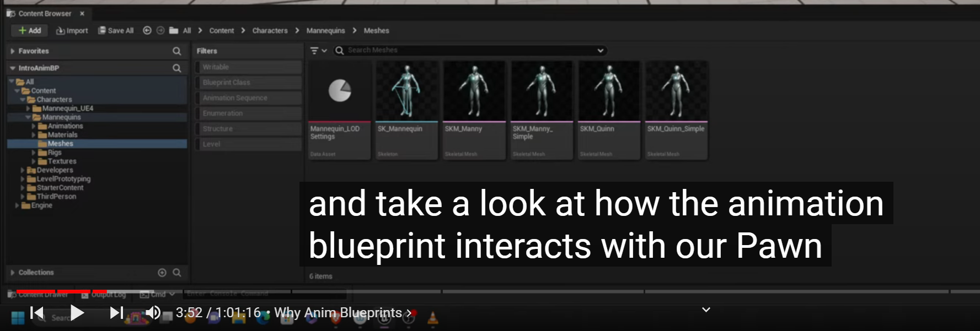980x331 pixels.
Task: Select the SKM_Manny_Simple skeletal mesh
Action: pos(542,110)
